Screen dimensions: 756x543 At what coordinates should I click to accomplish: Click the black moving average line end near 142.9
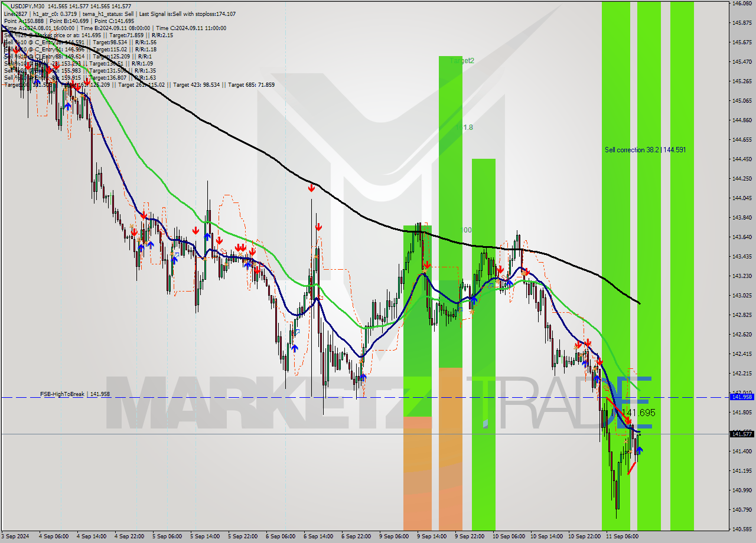(638, 303)
